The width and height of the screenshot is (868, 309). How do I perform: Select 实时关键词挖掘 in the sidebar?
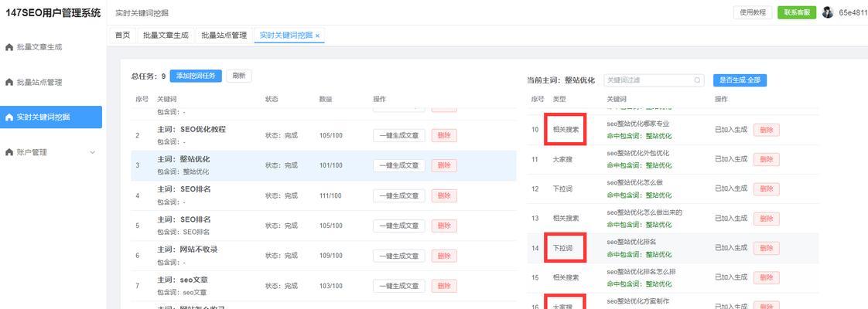click(x=51, y=117)
